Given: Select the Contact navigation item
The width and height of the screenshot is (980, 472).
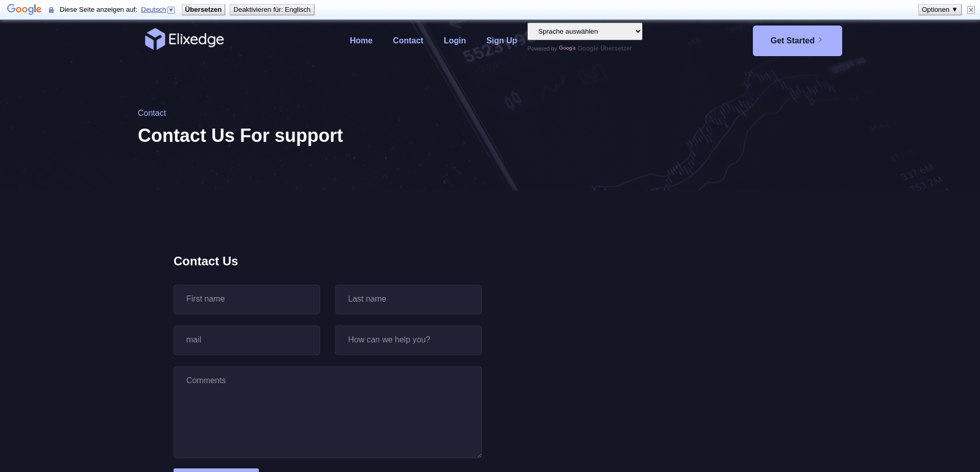Looking at the screenshot, I should (x=408, y=40).
